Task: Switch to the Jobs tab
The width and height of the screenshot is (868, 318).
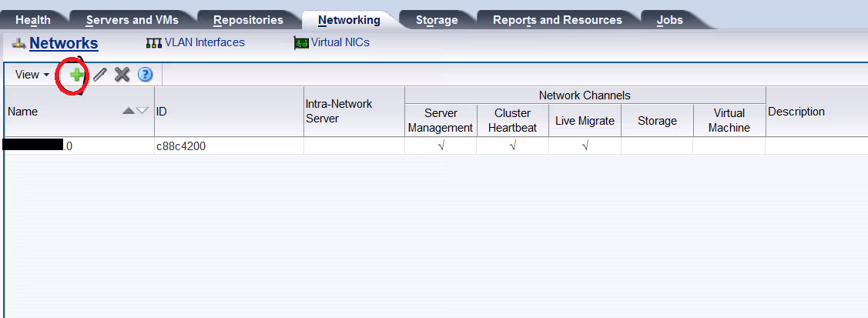Action: 669,20
